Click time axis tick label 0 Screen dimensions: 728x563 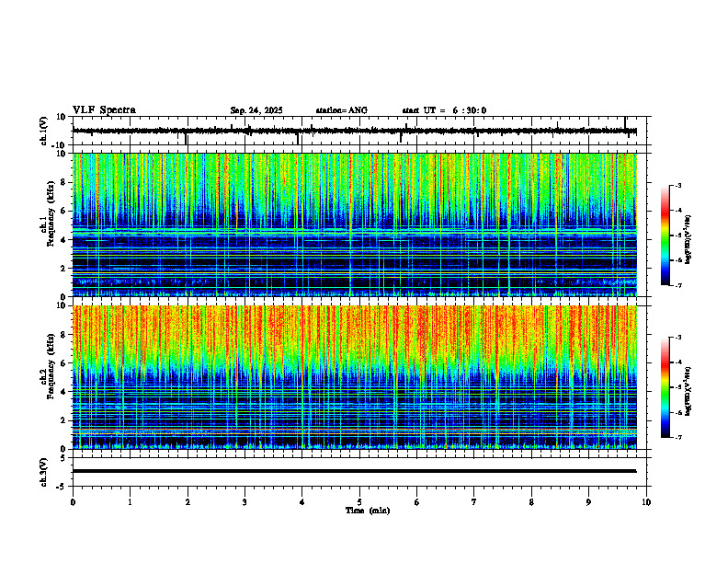[73, 502]
